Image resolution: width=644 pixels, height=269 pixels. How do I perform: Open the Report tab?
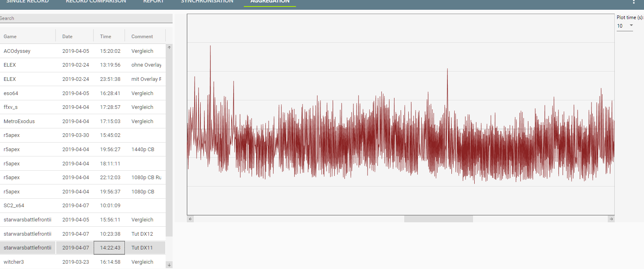[x=153, y=2]
